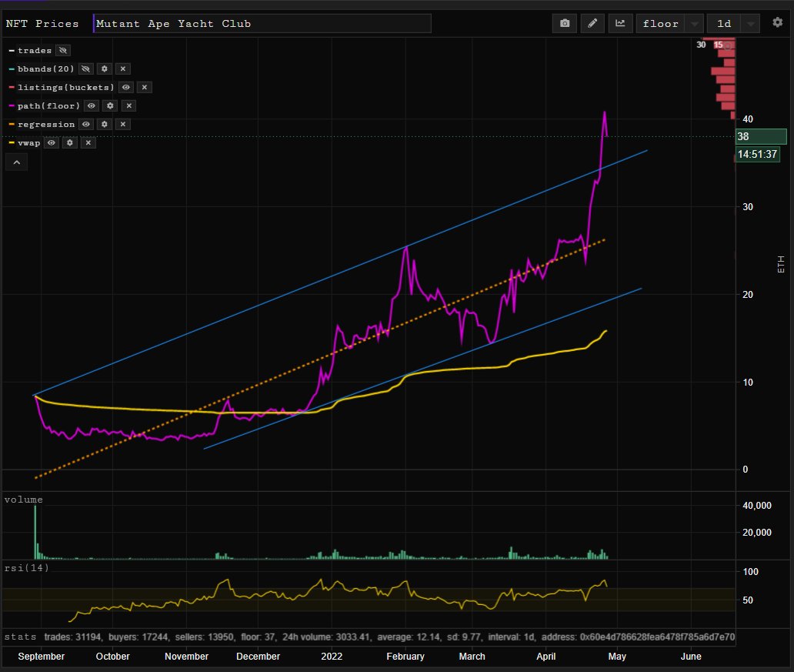Hide the listings(buckets) indicator
The height and width of the screenshot is (672, 794).
coord(125,87)
